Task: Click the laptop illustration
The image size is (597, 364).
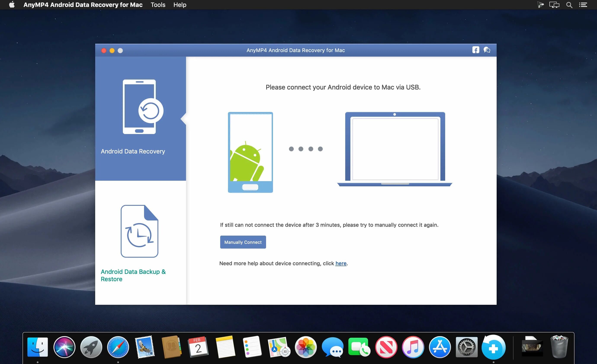Action: point(395,149)
